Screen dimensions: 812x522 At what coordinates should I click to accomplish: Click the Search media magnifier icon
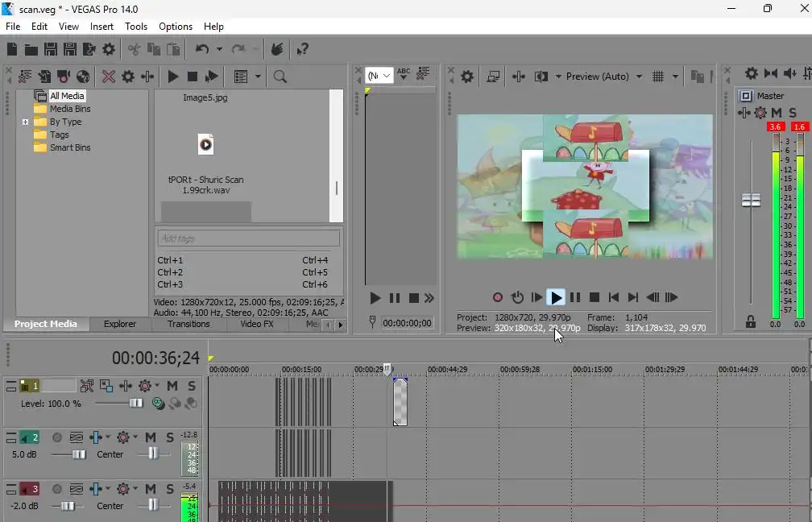click(x=280, y=77)
